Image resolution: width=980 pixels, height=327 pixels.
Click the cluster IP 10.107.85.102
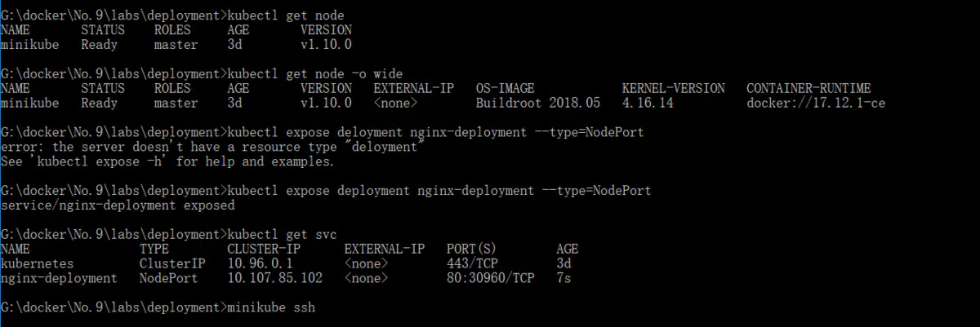click(274, 279)
